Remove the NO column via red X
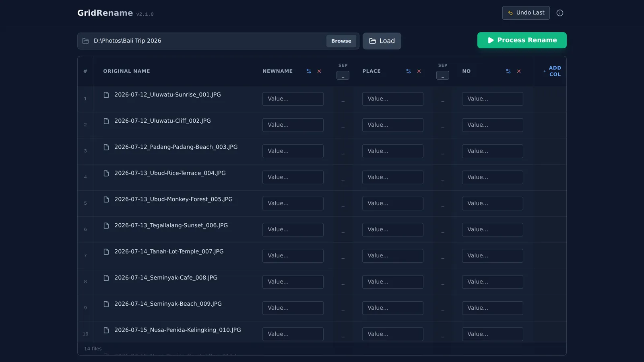Image resolution: width=644 pixels, height=362 pixels. (519, 71)
